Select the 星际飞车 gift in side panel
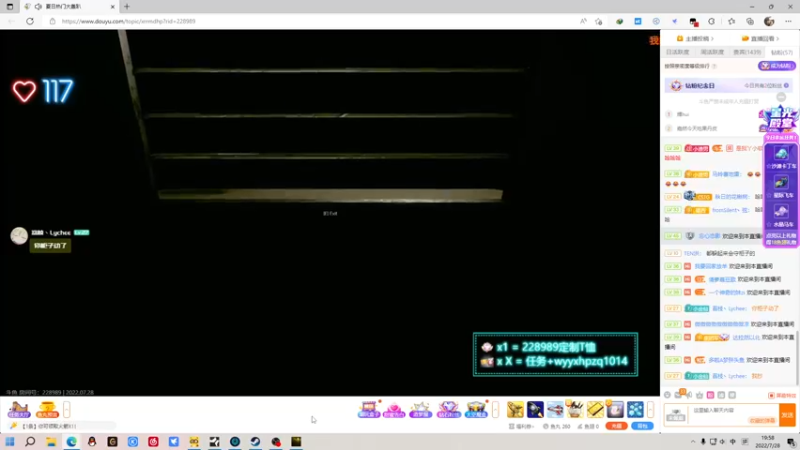The width and height of the screenshot is (800, 450). [x=781, y=186]
